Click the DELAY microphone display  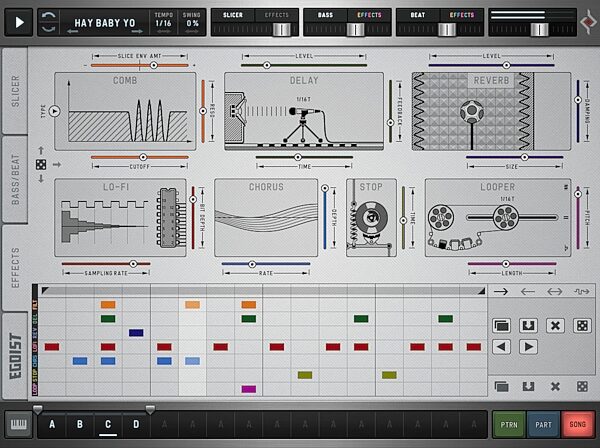[304, 111]
